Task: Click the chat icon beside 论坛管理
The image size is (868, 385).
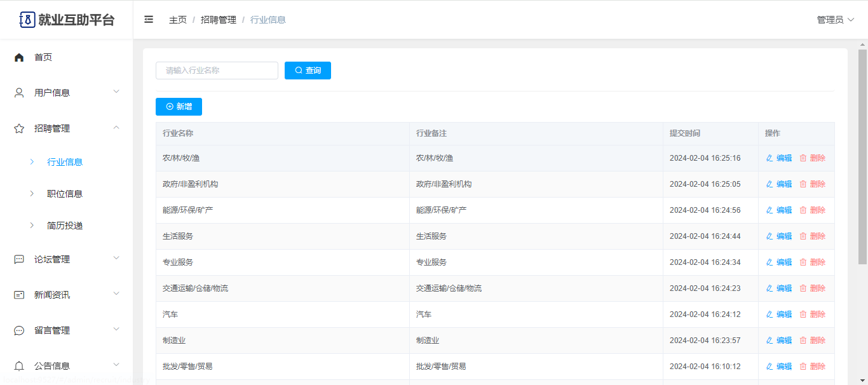Action: (19, 259)
